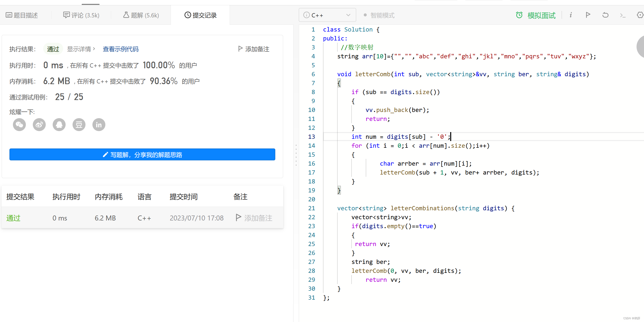Click the 提交结果 column header

20,197
